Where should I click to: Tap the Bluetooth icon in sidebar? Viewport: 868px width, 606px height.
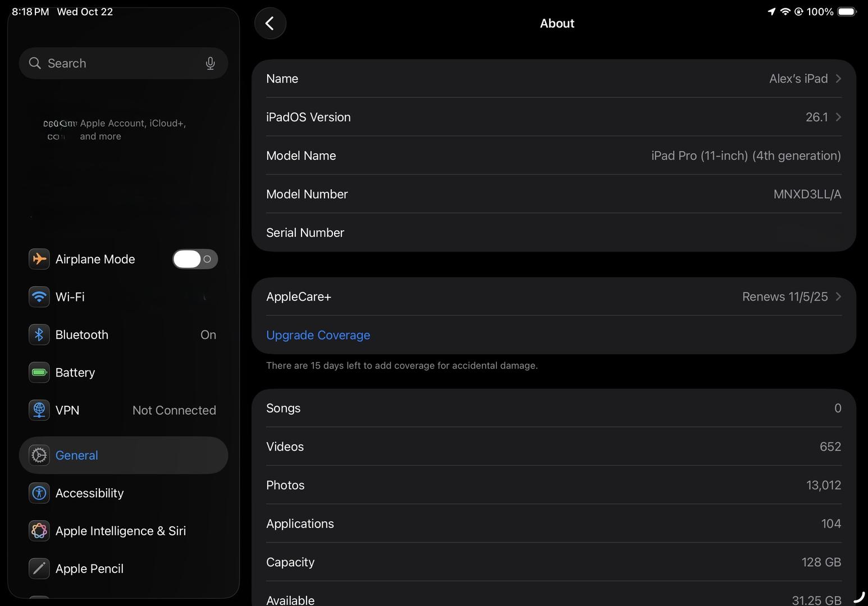pos(39,335)
